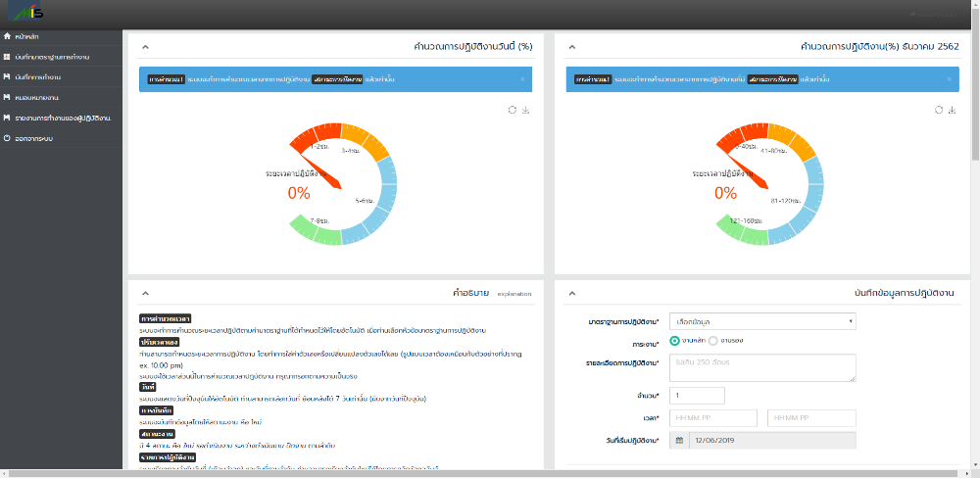The width and height of the screenshot is (980, 478).
Task: Click the restore icon on the daily gauge chart
Action: pos(512,110)
